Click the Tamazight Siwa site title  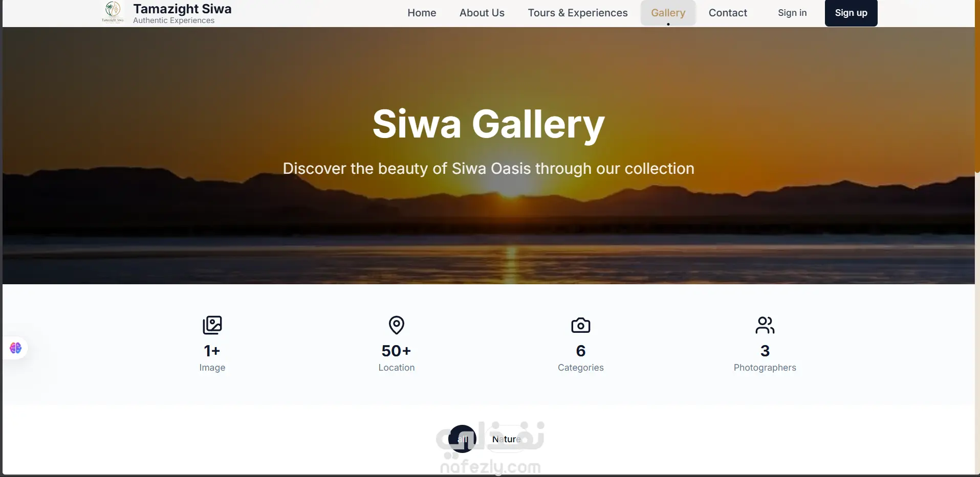coord(182,9)
